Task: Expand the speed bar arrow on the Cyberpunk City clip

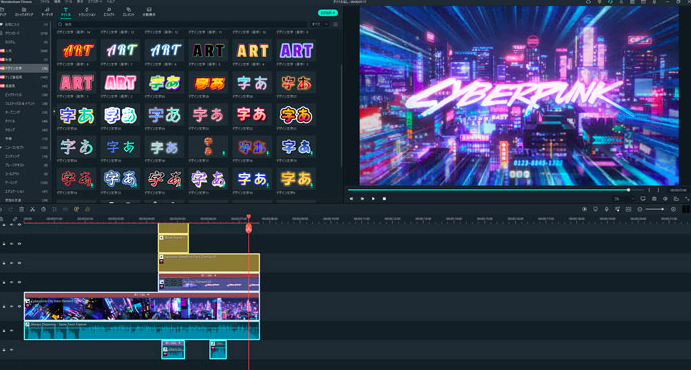Action: tap(149, 294)
